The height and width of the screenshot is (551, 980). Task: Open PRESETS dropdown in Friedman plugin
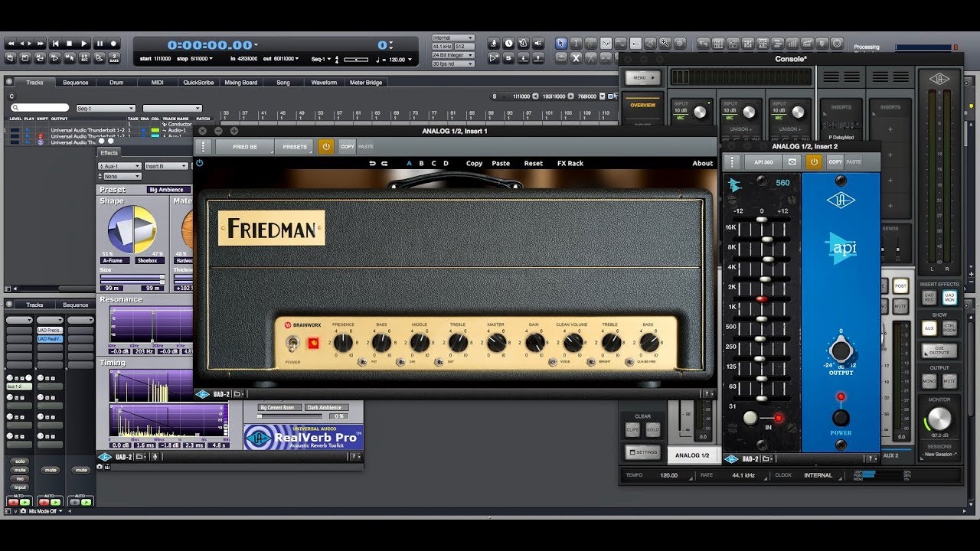coord(296,146)
